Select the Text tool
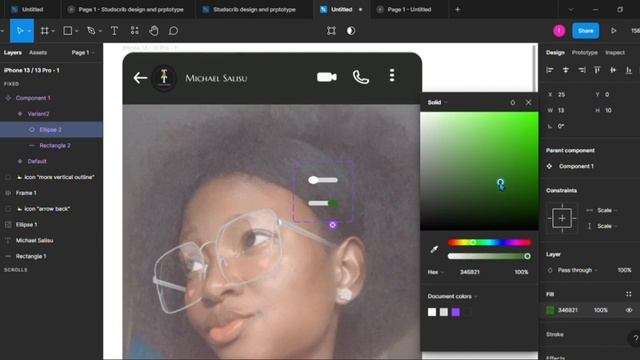This screenshot has width=640, height=360. coord(114,31)
